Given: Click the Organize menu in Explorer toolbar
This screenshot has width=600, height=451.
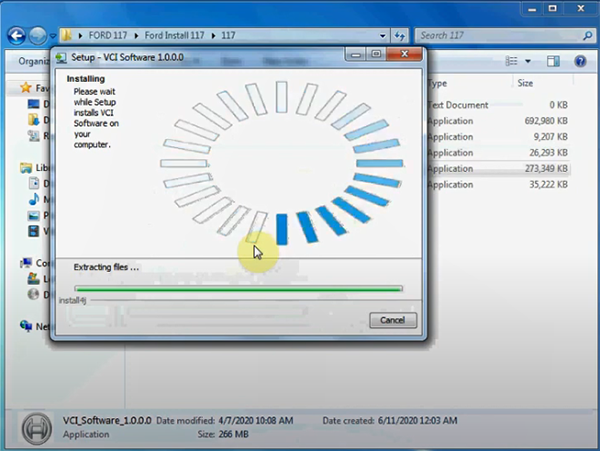Looking at the screenshot, I should pos(34,61).
